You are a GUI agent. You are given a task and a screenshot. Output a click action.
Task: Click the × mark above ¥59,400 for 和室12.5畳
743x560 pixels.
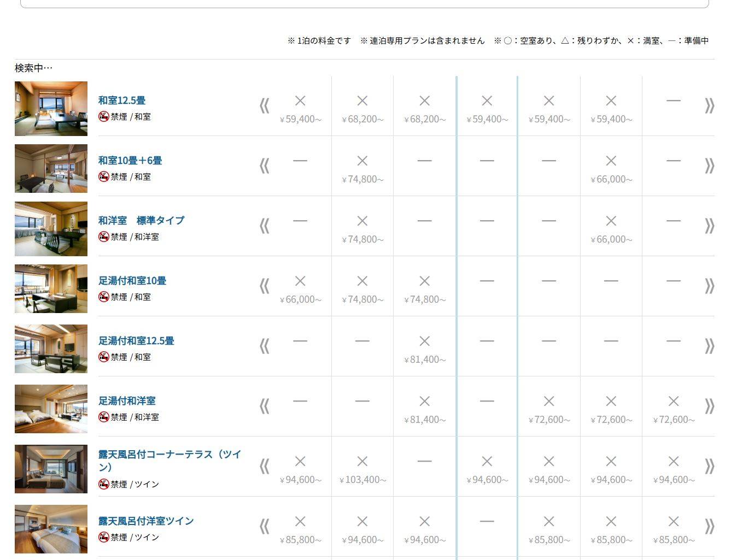pyautogui.click(x=300, y=101)
